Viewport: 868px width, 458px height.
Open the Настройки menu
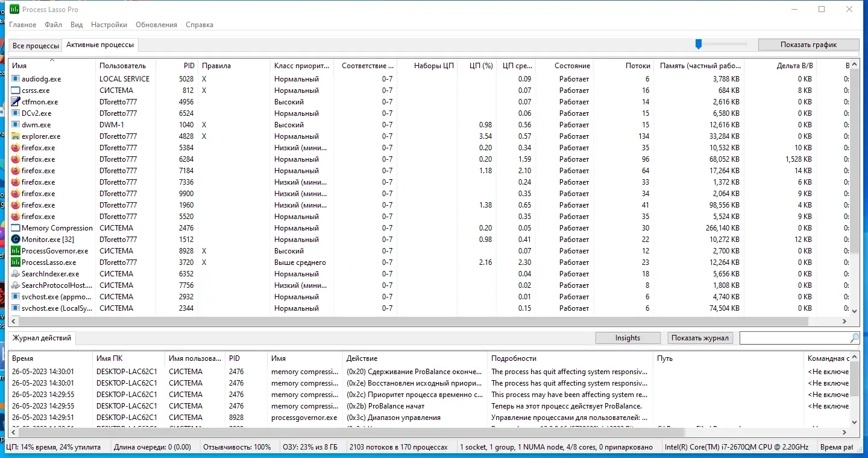pos(109,25)
